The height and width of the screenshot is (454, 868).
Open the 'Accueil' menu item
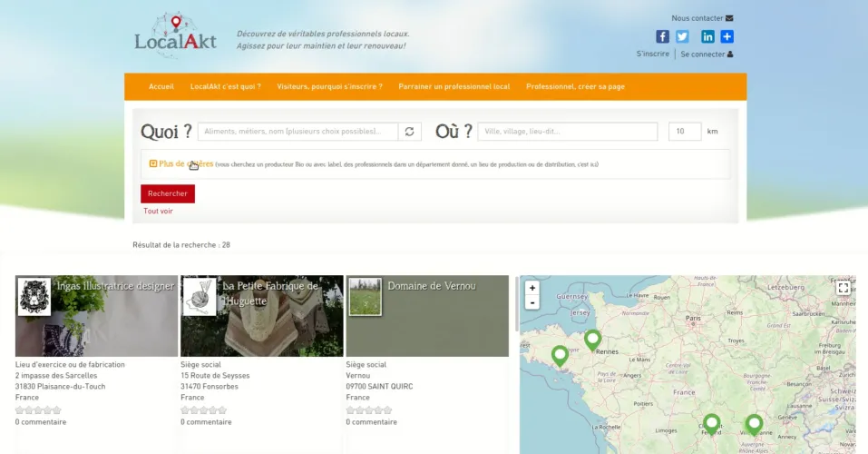point(161,87)
